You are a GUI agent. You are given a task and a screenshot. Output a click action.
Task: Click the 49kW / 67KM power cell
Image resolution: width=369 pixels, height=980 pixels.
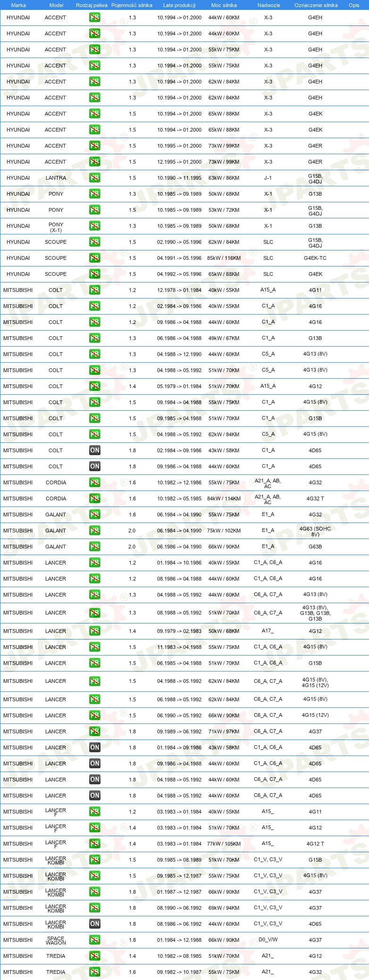[224, 338]
